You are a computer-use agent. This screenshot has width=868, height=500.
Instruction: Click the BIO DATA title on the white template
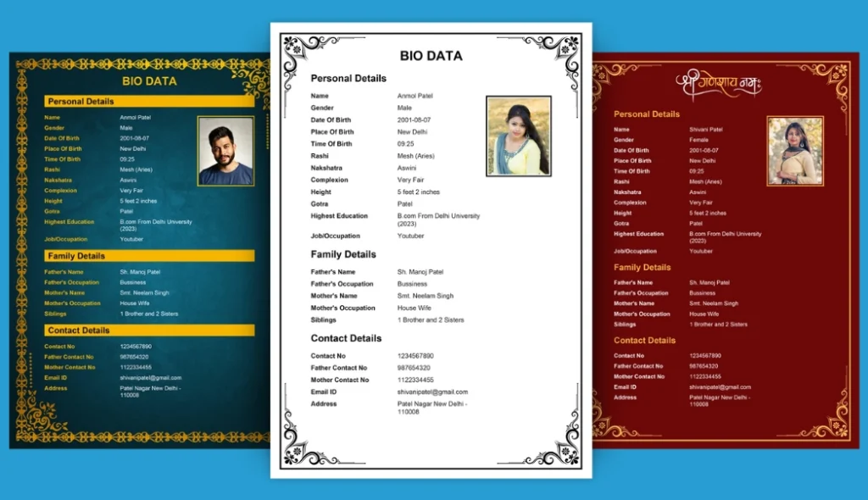coord(431,56)
